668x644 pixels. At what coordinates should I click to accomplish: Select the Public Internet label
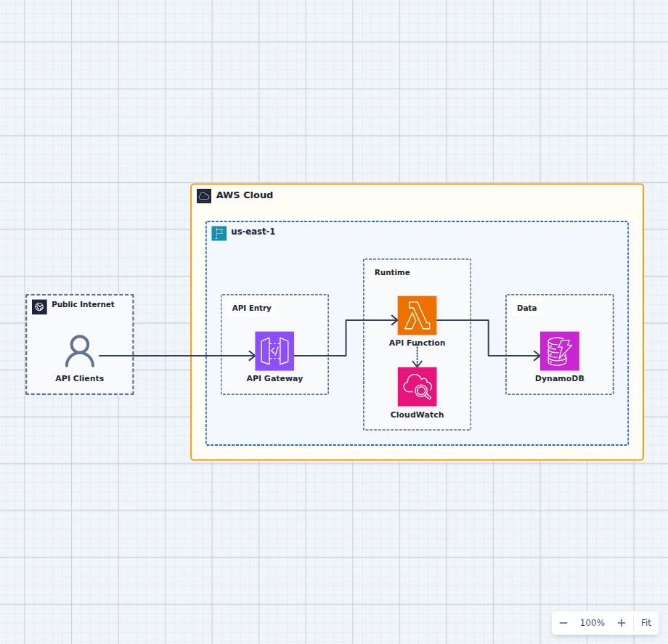[83, 304]
